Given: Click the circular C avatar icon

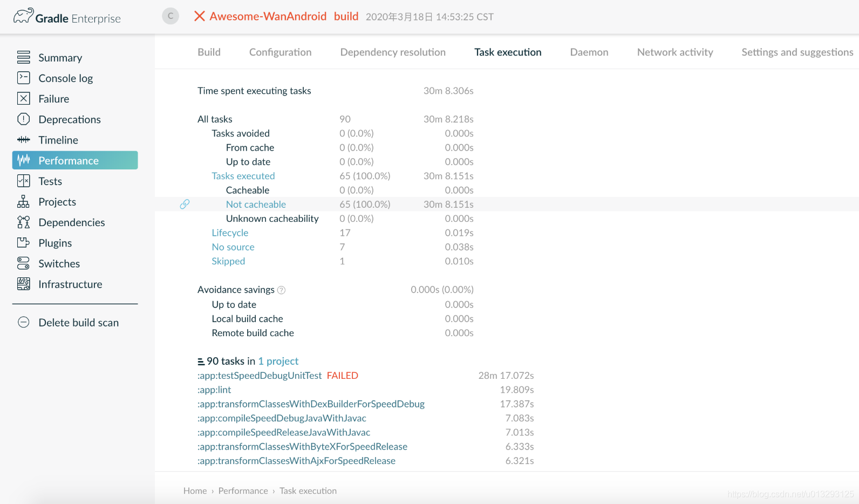Looking at the screenshot, I should tap(171, 16).
